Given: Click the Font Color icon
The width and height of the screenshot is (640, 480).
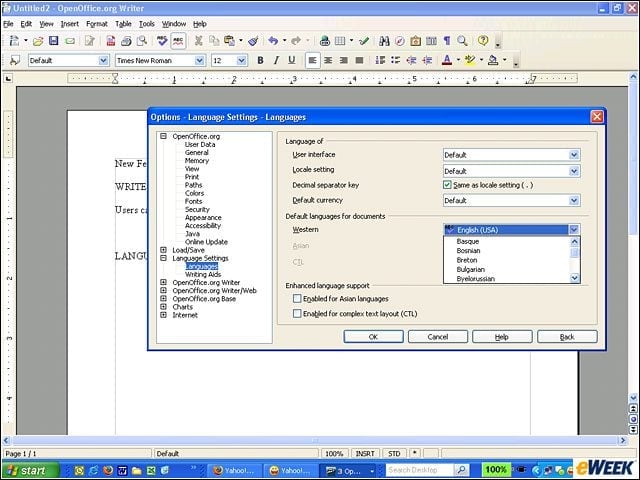Looking at the screenshot, I should click(x=447, y=60).
